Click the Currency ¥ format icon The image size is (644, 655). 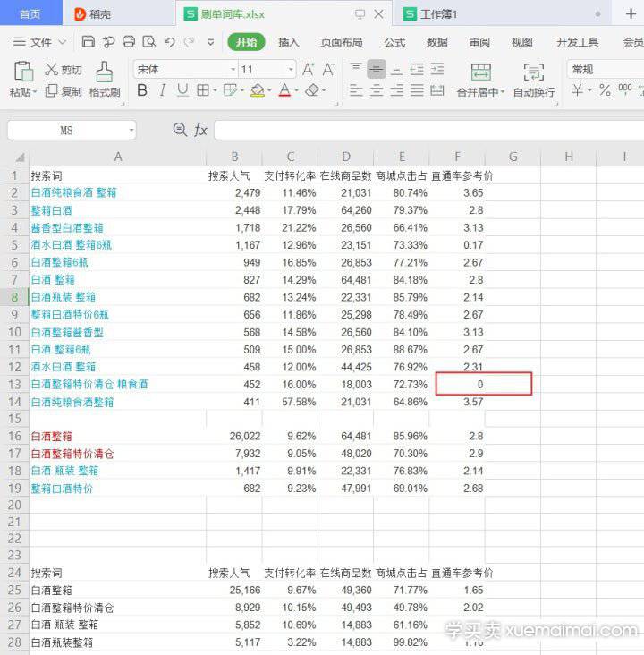click(x=577, y=89)
